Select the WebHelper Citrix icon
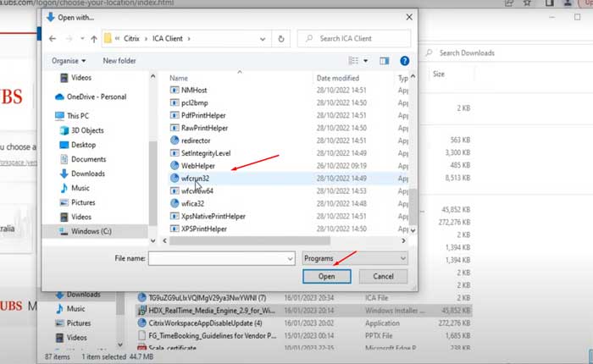Viewport: 593px width, 364px height. [175, 166]
